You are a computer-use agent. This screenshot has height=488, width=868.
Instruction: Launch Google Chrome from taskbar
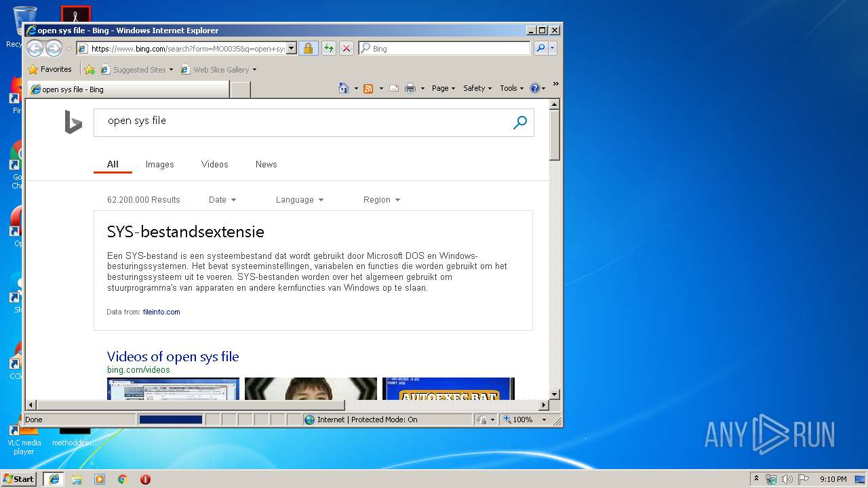tap(122, 479)
